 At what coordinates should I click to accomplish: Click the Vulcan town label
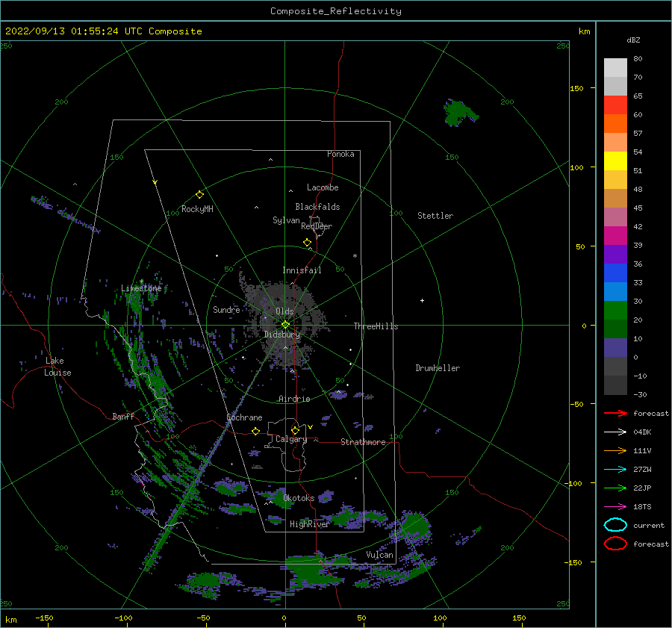point(379,555)
